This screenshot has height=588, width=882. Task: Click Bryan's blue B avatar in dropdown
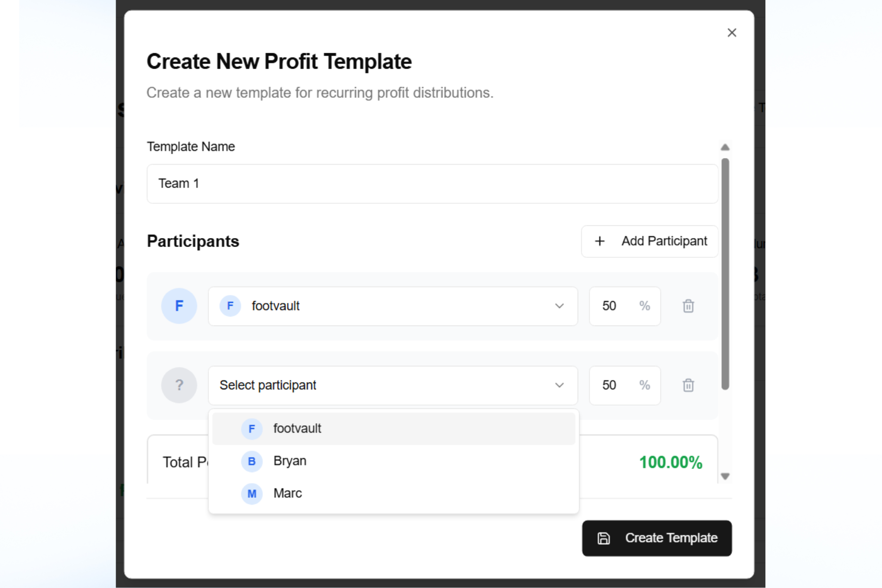coord(252,461)
